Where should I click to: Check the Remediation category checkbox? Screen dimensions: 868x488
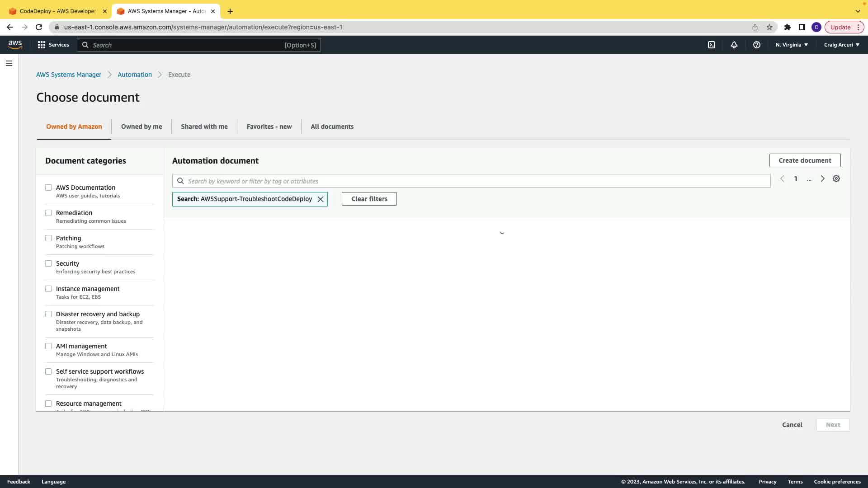click(x=48, y=213)
